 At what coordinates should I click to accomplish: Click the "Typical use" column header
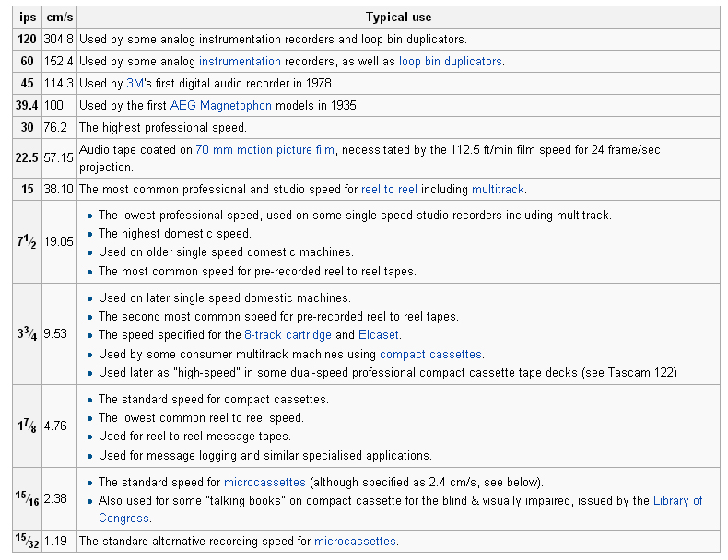pyautogui.click(x=398, y=17)
